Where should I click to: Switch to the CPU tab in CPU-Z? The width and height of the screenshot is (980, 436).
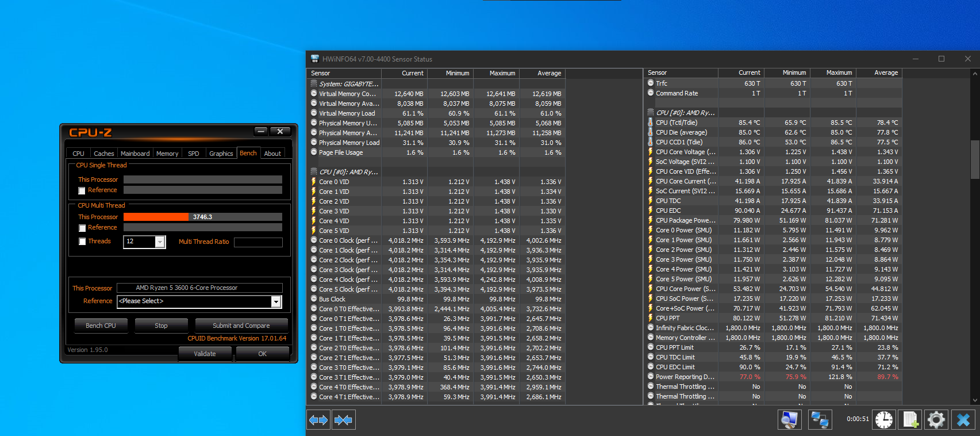(78, 154)
